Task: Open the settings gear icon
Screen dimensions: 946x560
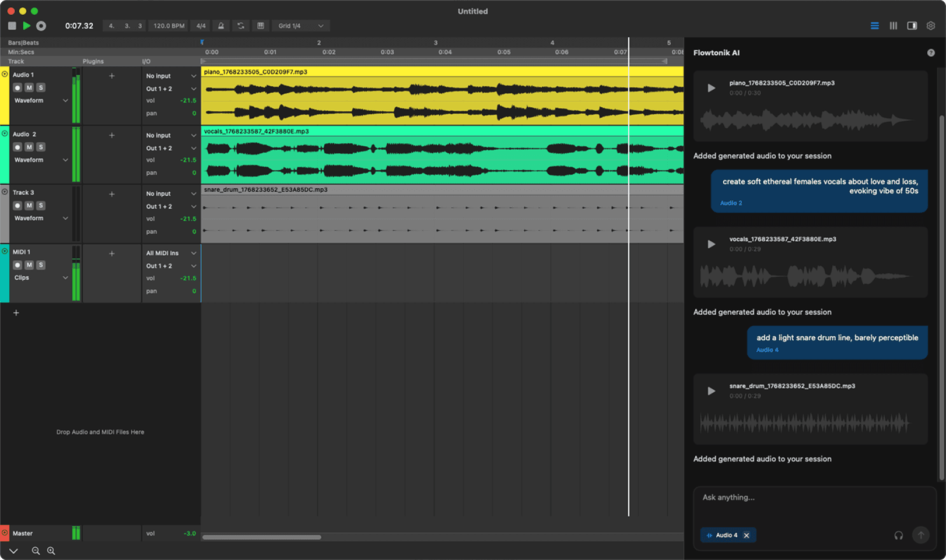Action: tap(931, 26)
